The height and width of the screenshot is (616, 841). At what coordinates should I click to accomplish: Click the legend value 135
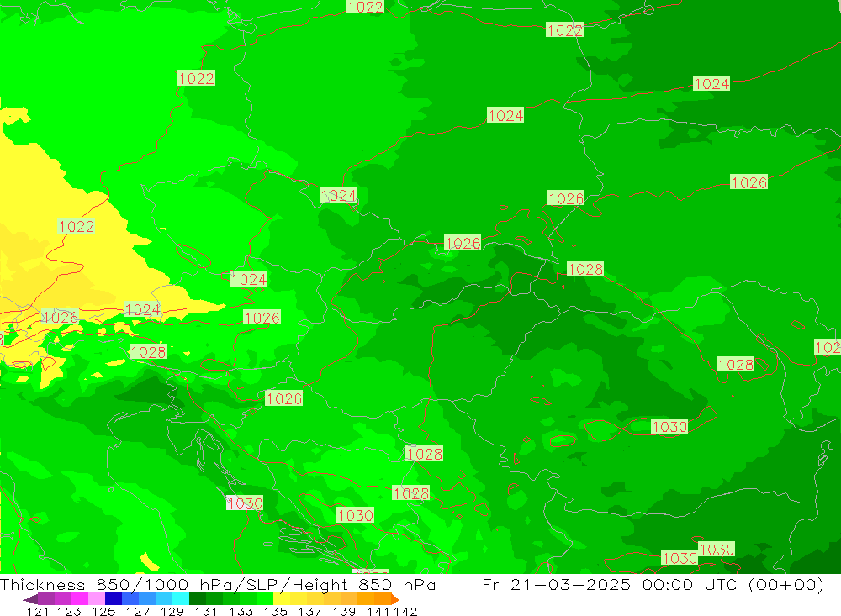coord(275,611)
